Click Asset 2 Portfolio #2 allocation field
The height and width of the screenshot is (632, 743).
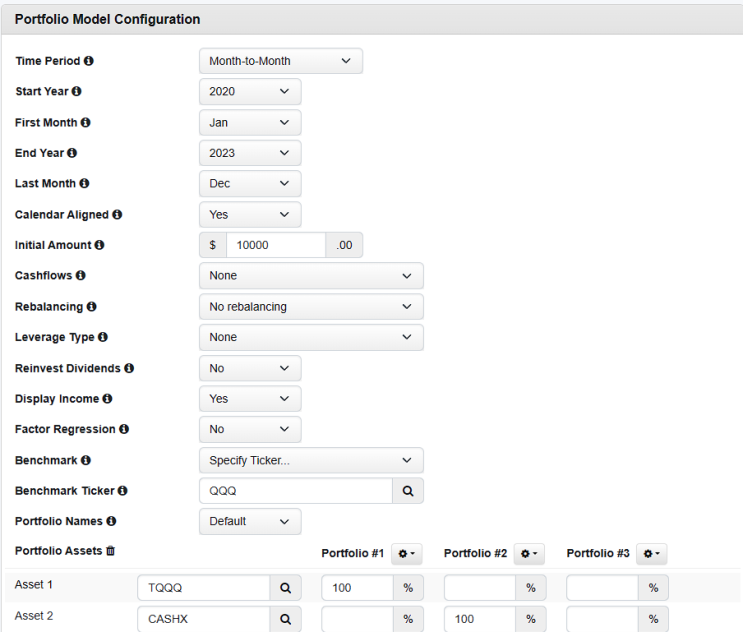coord(480,619)
